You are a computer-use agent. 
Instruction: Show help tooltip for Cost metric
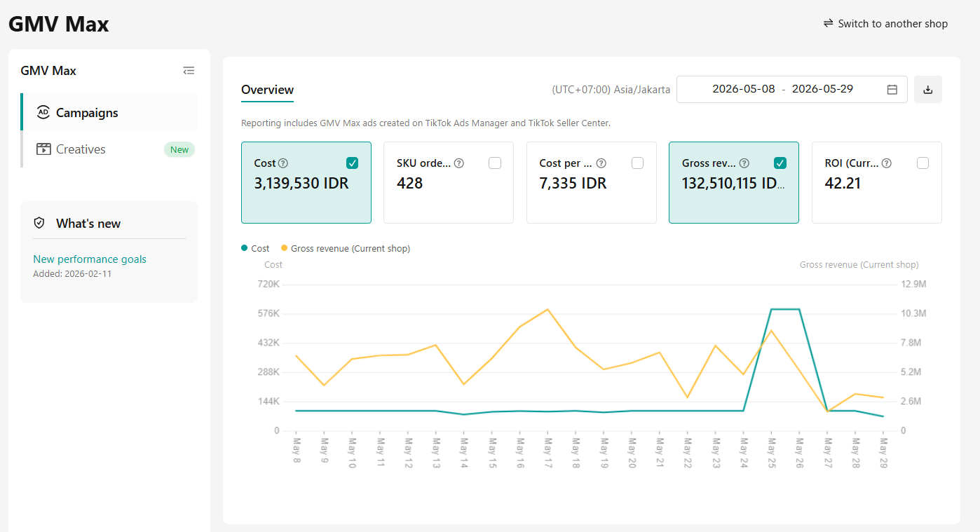[x=283, y=163]
